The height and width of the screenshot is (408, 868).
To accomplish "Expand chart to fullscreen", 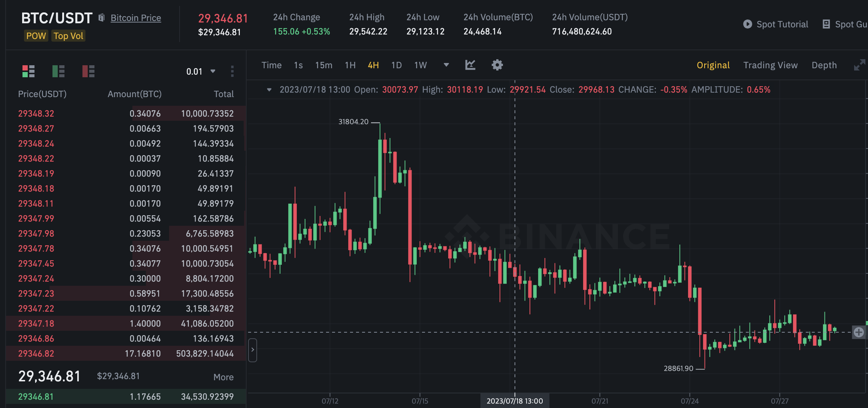I will [859, 65].
